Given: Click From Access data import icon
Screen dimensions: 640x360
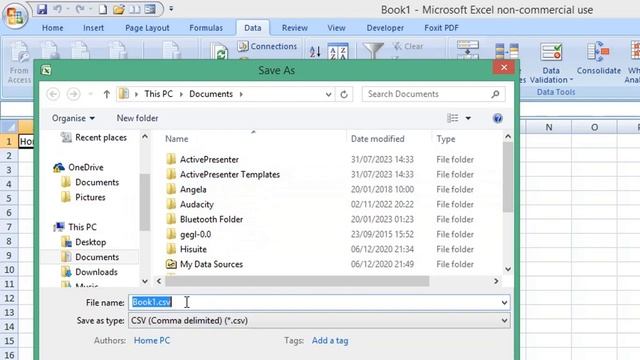Looking at the screenshot, I should (x=19, y=61).
